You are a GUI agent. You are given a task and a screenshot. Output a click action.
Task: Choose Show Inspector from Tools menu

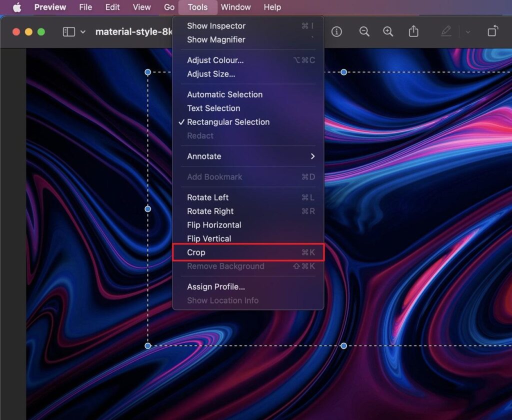click(x=248, y=26)
